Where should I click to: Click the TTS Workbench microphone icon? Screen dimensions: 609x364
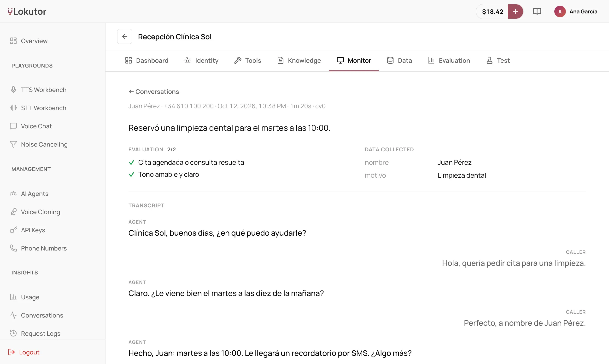point(13,90)
